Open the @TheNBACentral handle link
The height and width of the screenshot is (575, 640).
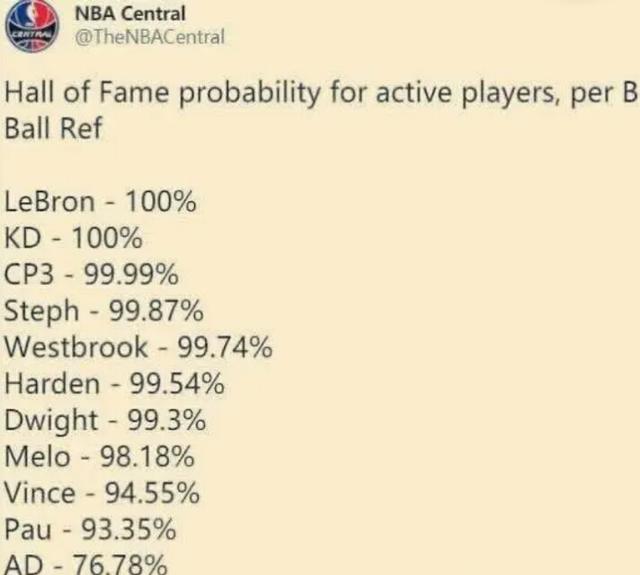150,37
